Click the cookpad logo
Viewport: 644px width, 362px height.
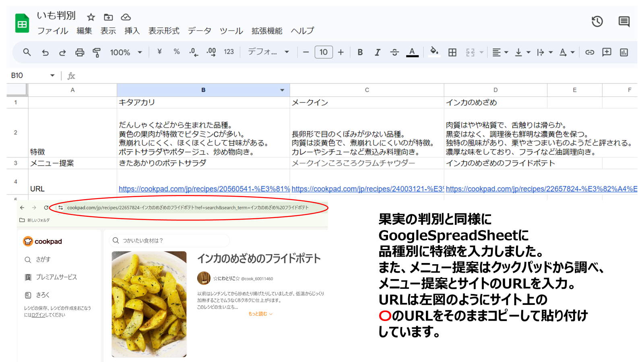click(x=43, y=241)
